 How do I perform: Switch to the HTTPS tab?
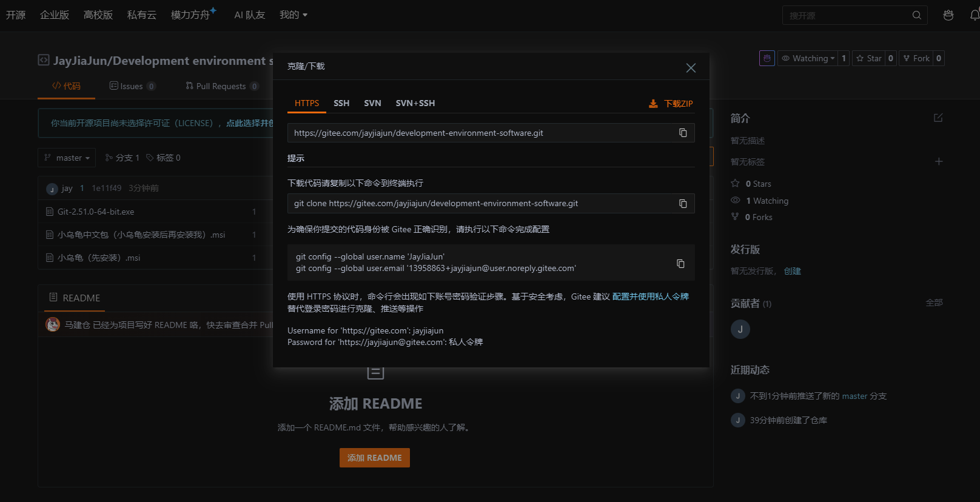pos(307,103)
